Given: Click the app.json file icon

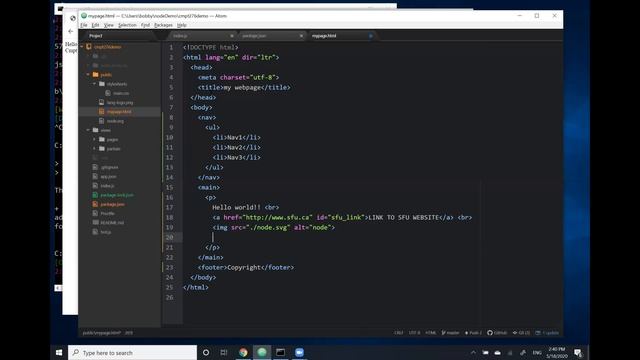Looking at the screenshot, I should click(x=95, y=176).
